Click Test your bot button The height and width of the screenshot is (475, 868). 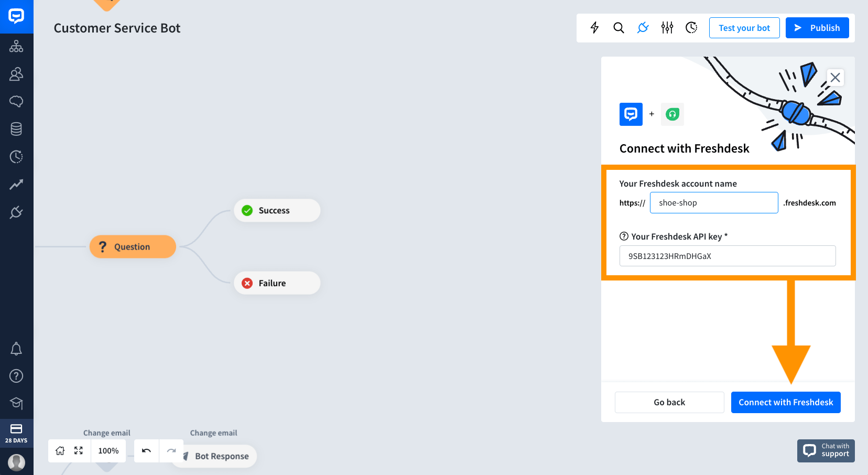click(744, 28)
